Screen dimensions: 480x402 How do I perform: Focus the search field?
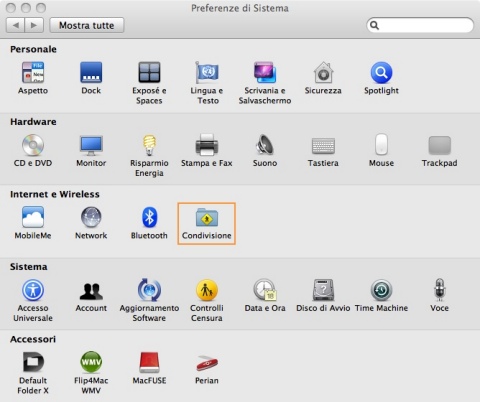[420, 25]
